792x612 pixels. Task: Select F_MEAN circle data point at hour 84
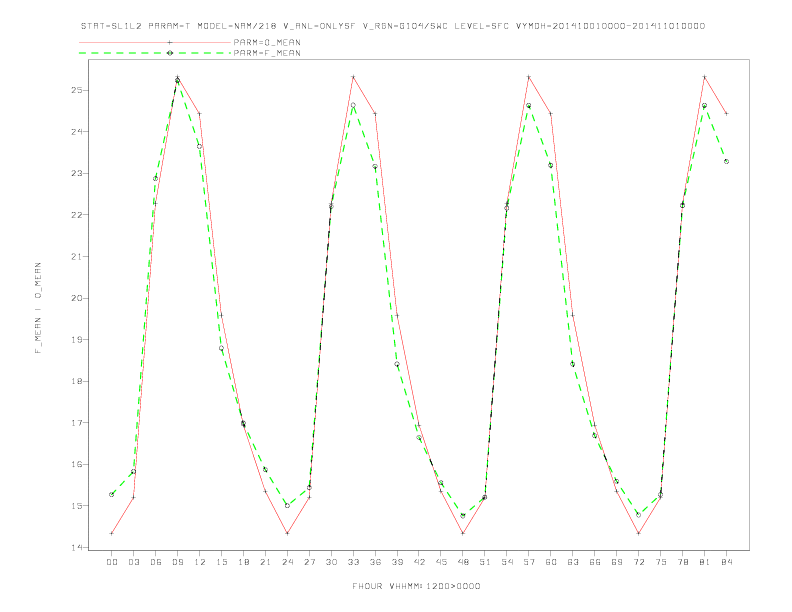(x=726, y=162)
